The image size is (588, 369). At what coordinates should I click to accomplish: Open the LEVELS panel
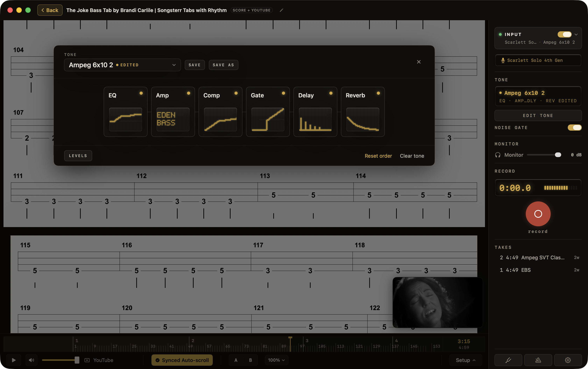click(x=78, y=156)
